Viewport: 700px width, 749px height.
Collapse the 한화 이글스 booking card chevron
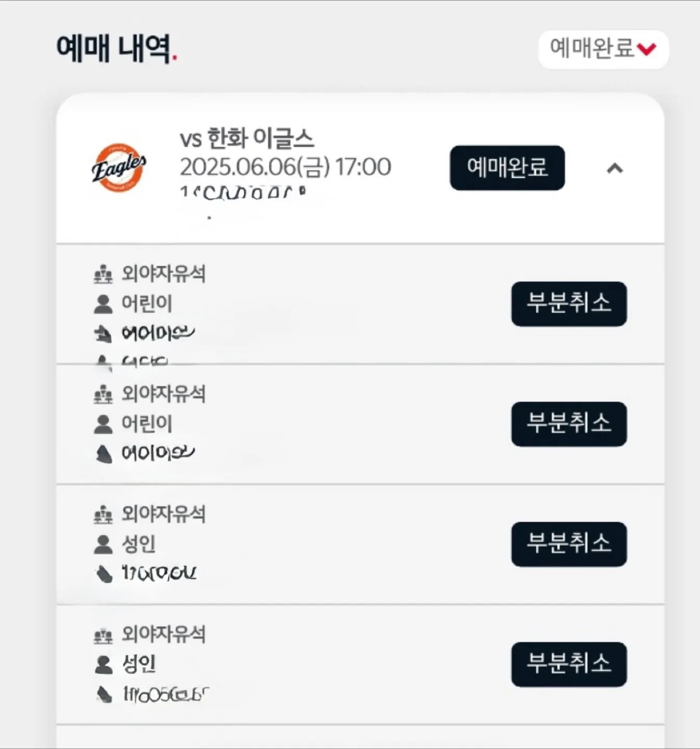click(615, 168)
